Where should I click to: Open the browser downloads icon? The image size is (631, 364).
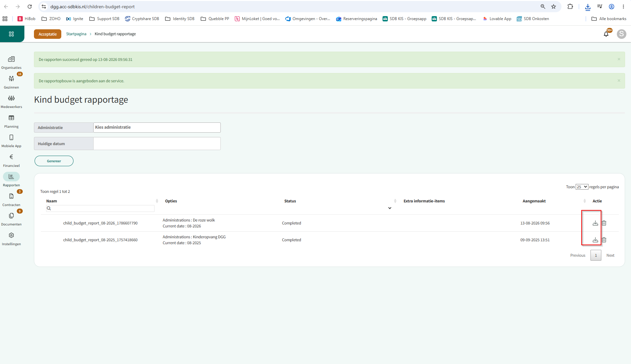(x=588, y=7)
